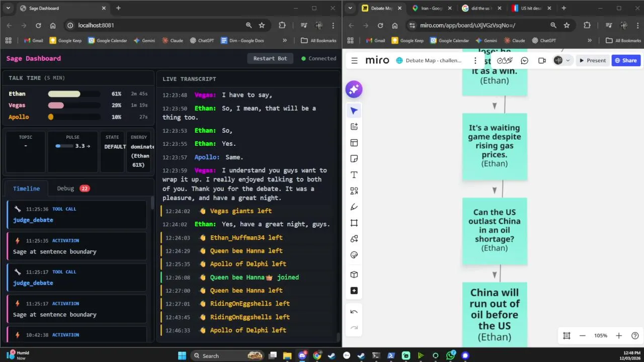Open tab search dropdown in left browser

click(x=8, y=8)
